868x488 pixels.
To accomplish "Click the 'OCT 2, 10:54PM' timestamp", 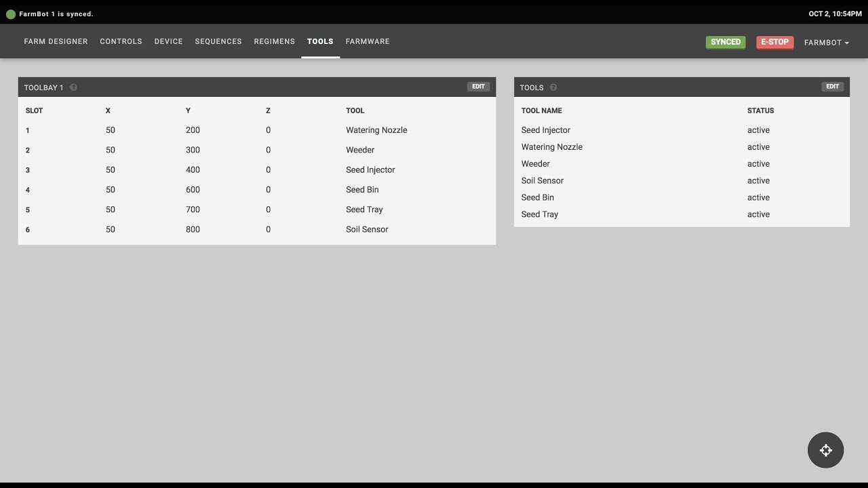I will 835,14.
